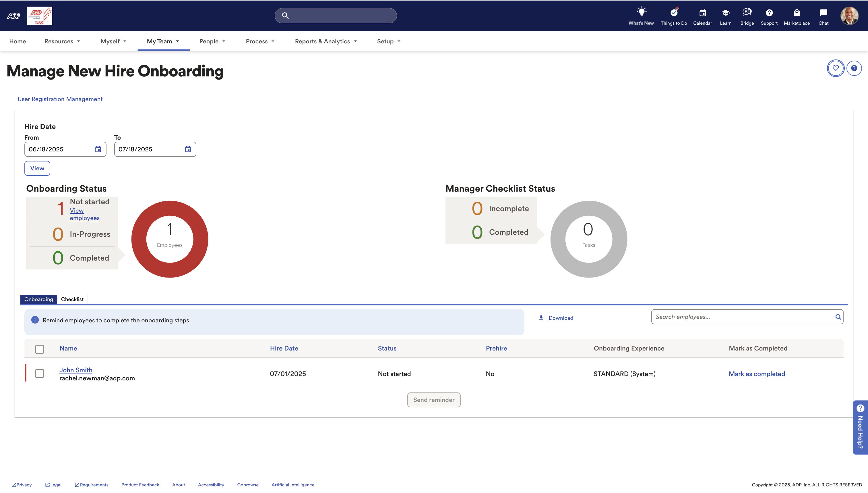This screenshot has width=868, height=493.
Task: Open Things to Do
Action: tap(673, 16)
